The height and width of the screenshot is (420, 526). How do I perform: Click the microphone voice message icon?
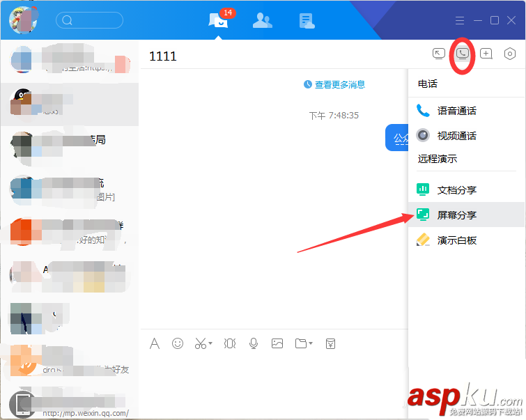click(x=254, y=343)
